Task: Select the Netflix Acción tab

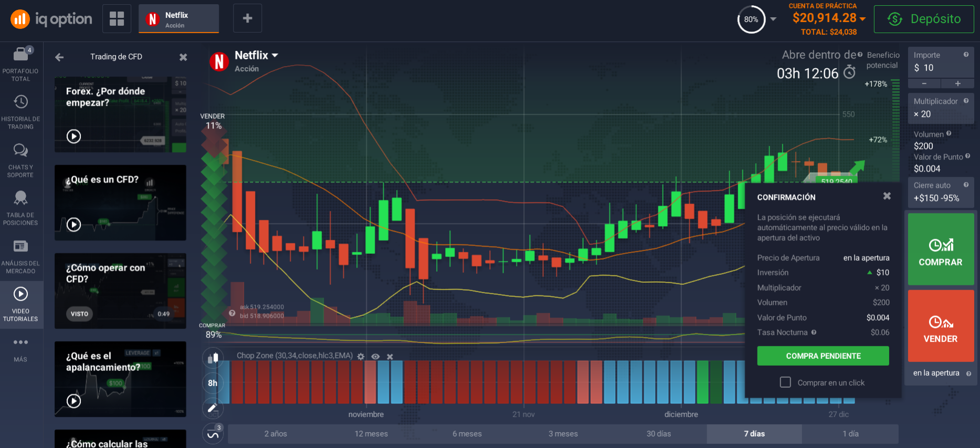Action: coord(178,19)
